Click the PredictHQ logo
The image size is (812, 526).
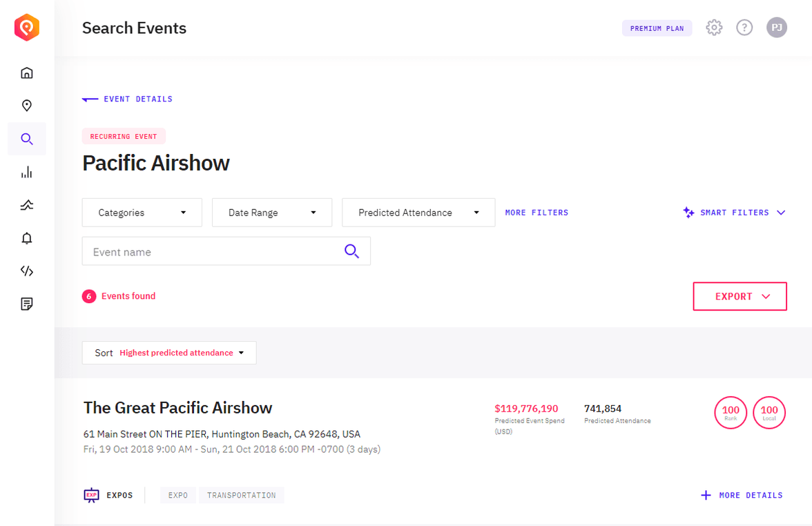coord(26,28)
